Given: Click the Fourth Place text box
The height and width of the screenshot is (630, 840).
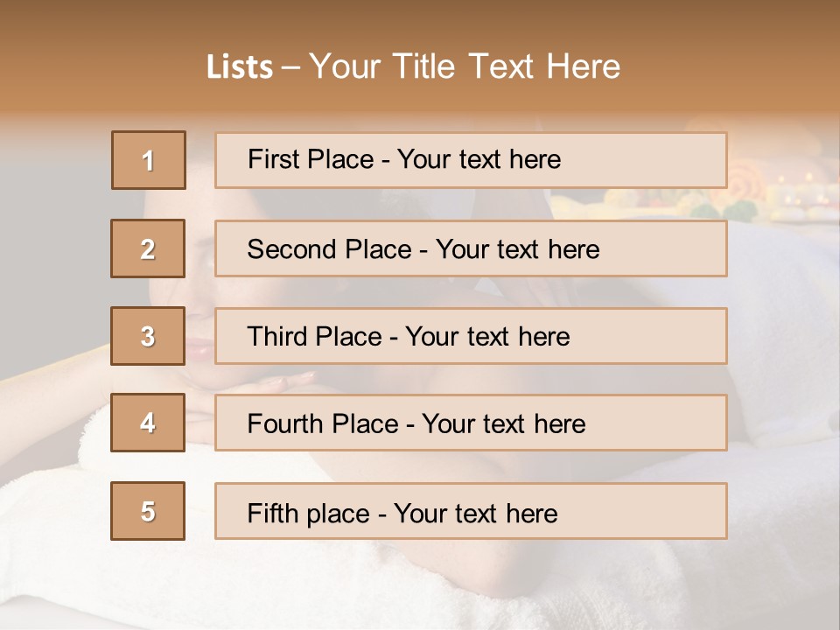Looking at the screenshot, I should (x=471, y=423).
